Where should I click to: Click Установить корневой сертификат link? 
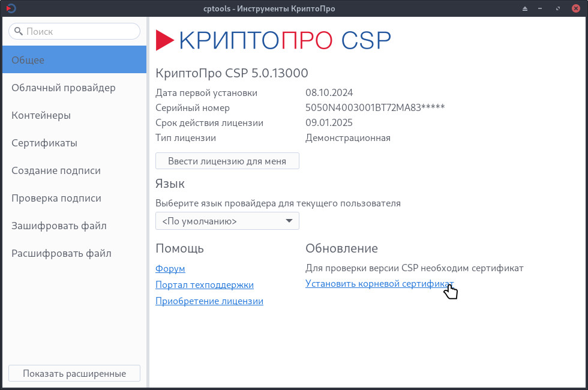[x=379, y=284]
